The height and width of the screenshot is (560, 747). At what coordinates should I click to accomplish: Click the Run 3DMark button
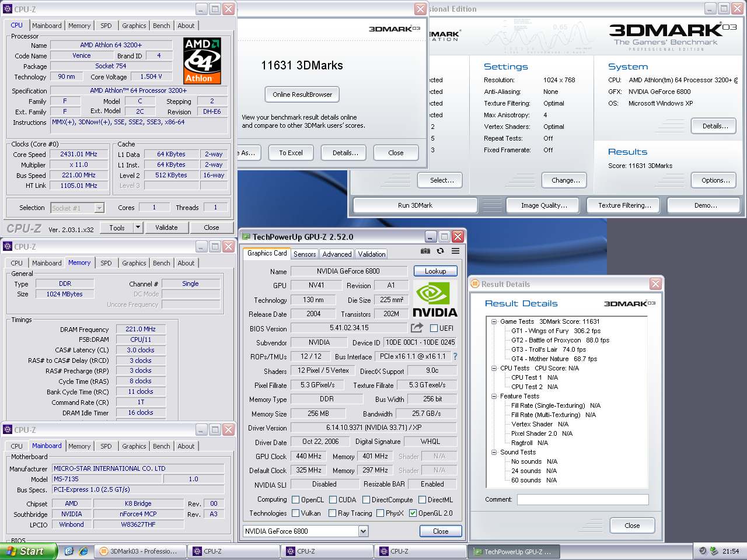point(415,205)
